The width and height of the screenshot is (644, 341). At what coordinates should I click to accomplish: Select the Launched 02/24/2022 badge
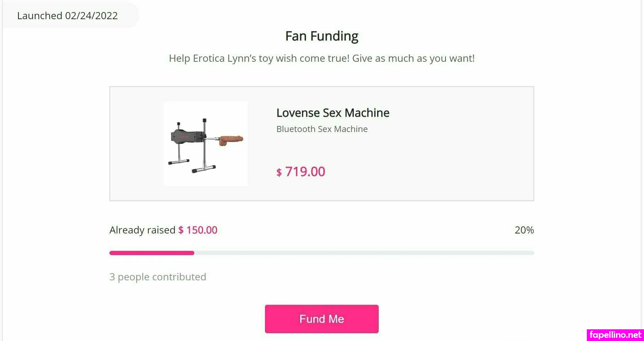click(x=67, y=16)
